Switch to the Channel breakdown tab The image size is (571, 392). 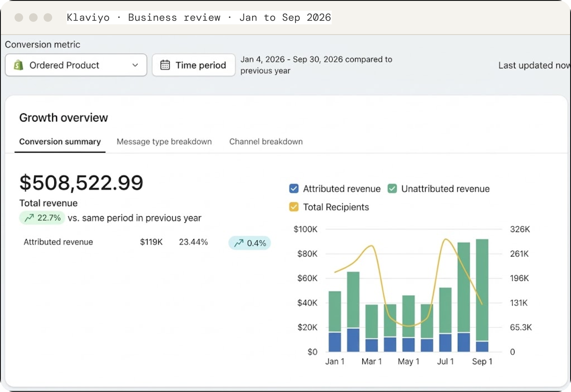[x=266, y=142]
